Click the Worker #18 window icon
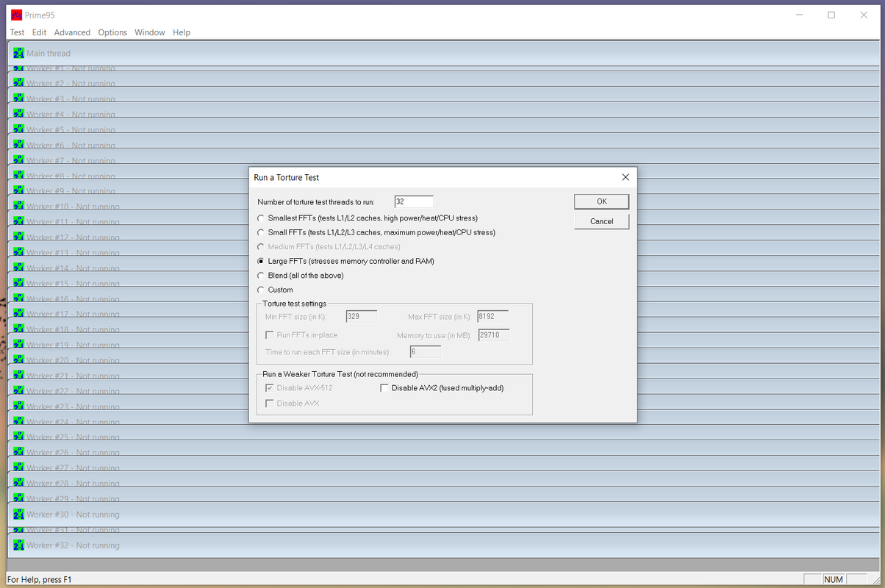 click(x=18, y=329)
